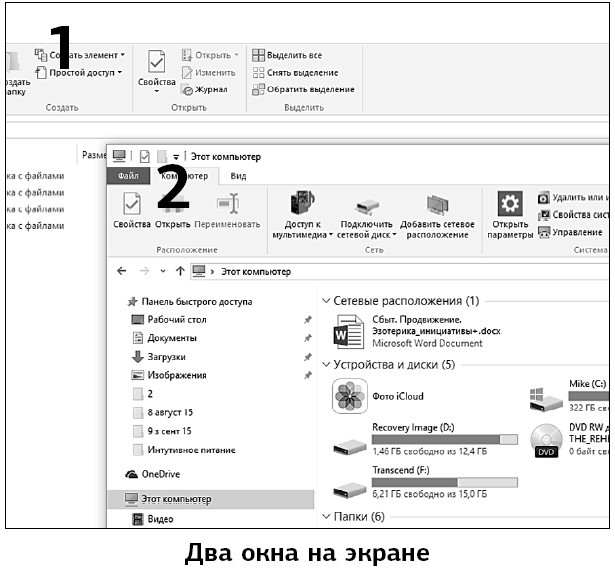Select Изображения in the sidebar
615x569 pixels.
[x=169, y=375]
